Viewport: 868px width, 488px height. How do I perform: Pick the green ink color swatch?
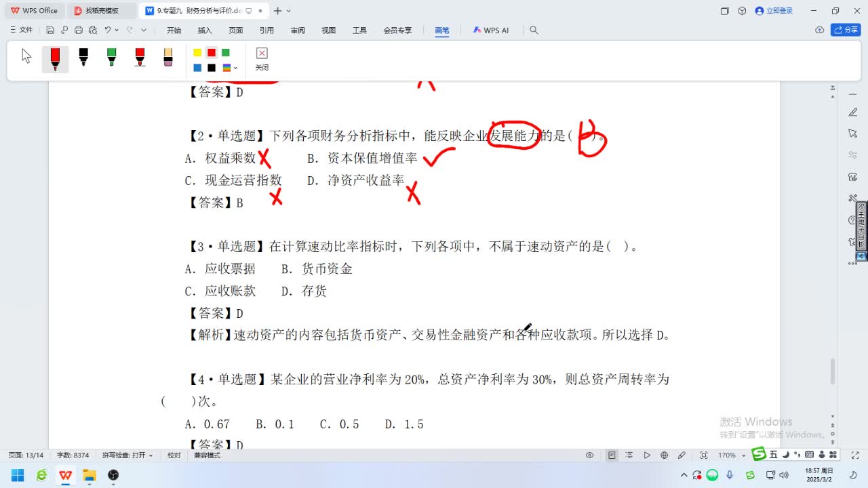tap(226, 53)
